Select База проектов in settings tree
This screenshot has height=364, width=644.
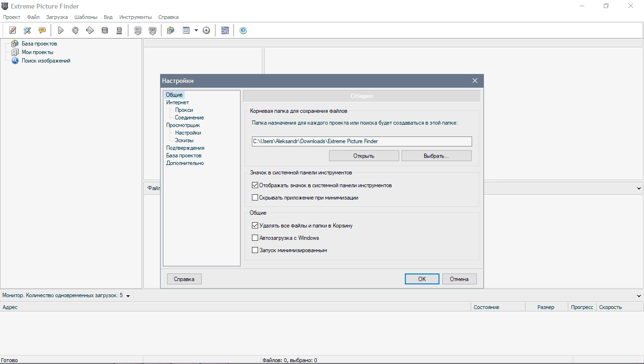(x=184, y=155)
